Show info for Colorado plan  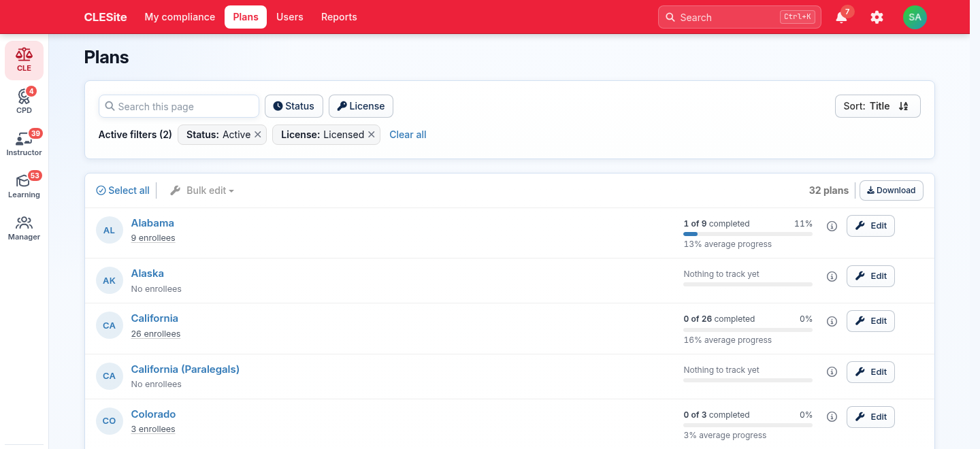(x=832, y=417)
